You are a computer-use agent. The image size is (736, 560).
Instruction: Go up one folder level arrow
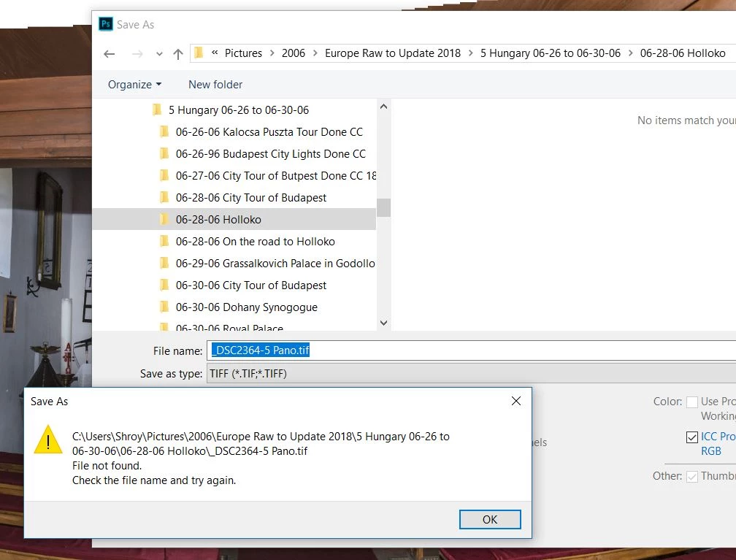(178, 54)
